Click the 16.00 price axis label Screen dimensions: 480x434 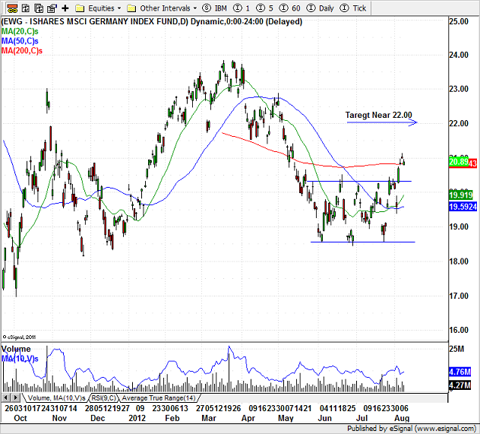click(459, 330)
